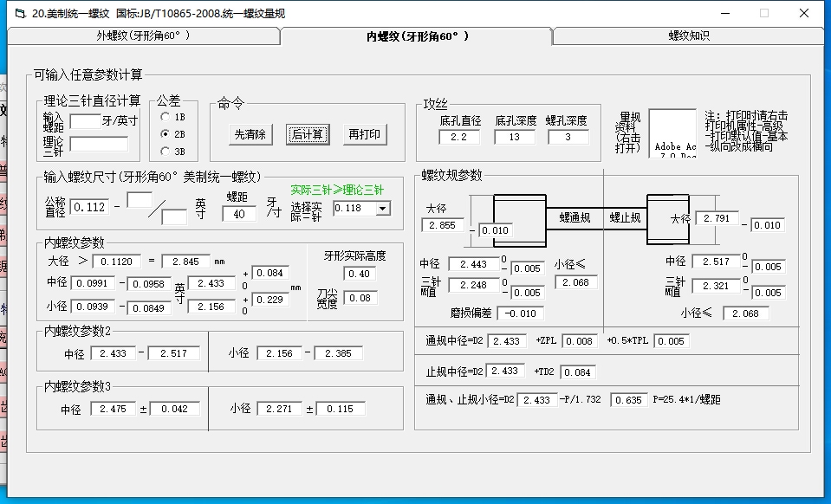Viewport: 831px width, 504px height.
Task: Open the embedded Adobe Acrobat gauge document
Action: [672, 132]
